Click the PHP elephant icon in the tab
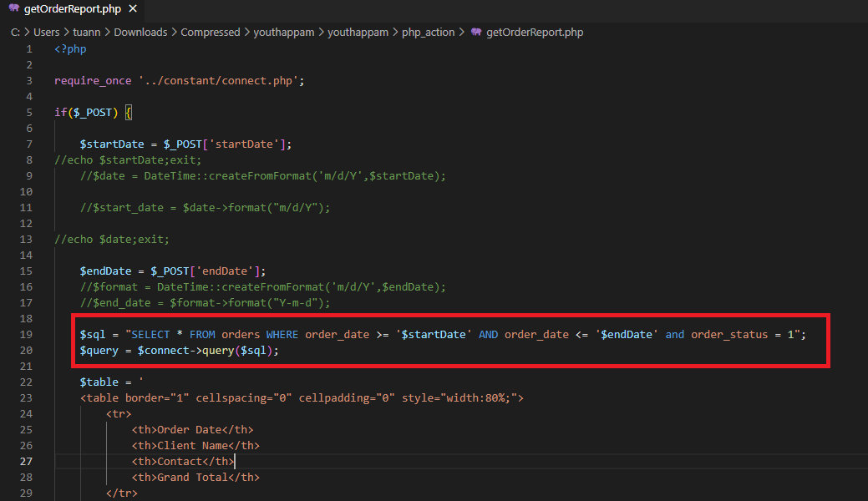This screenshot has width=868, height=501. coord(14,8)
